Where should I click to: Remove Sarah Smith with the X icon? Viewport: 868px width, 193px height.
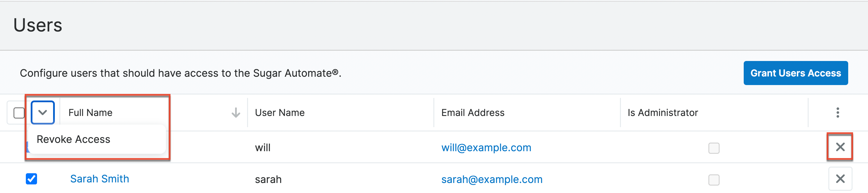pos(840,179)
